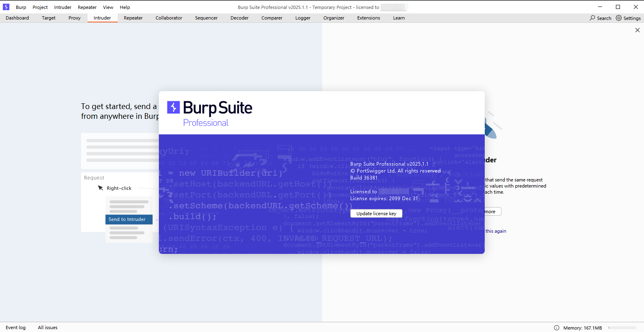Image resolution: width=644 pixels, height=332 pixels.
Task: Click the memory info icon in status bar
Action: pyautogui.click(x=556, y=328)
